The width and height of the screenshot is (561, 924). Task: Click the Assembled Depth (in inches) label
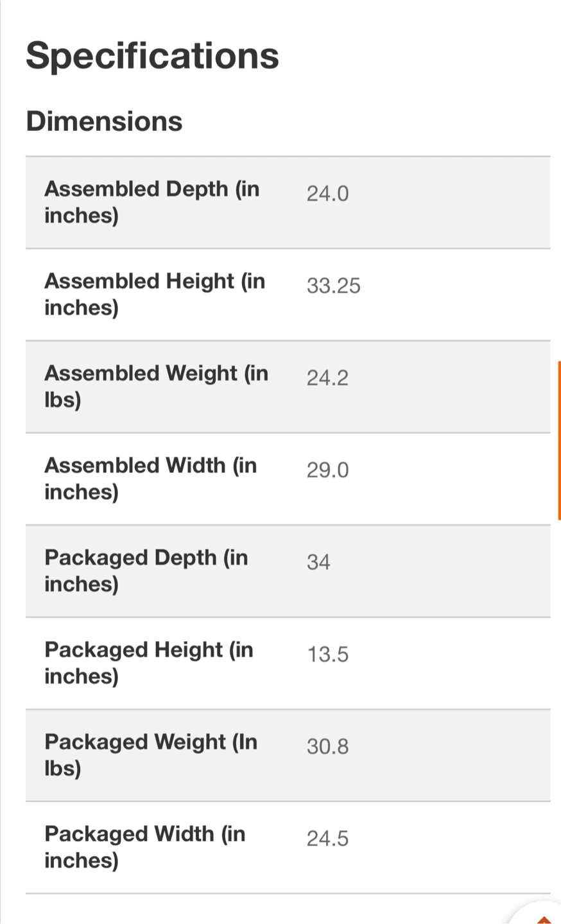pos(151,202)
